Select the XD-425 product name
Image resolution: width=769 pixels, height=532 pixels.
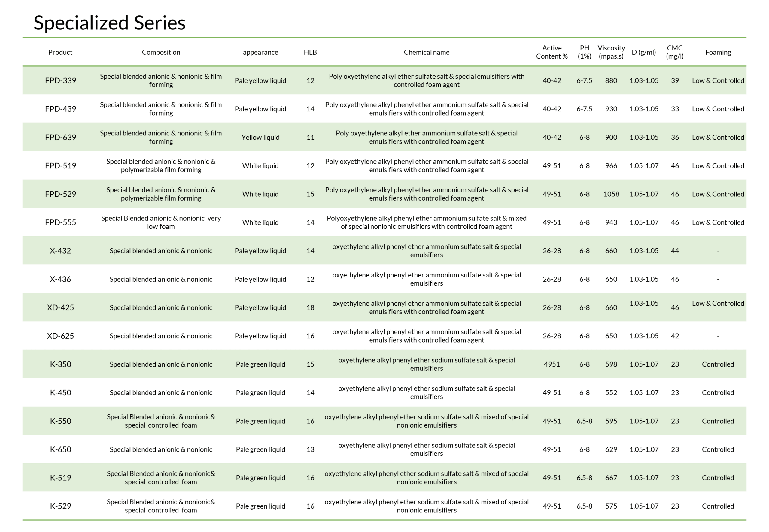[x=60, y=307]
